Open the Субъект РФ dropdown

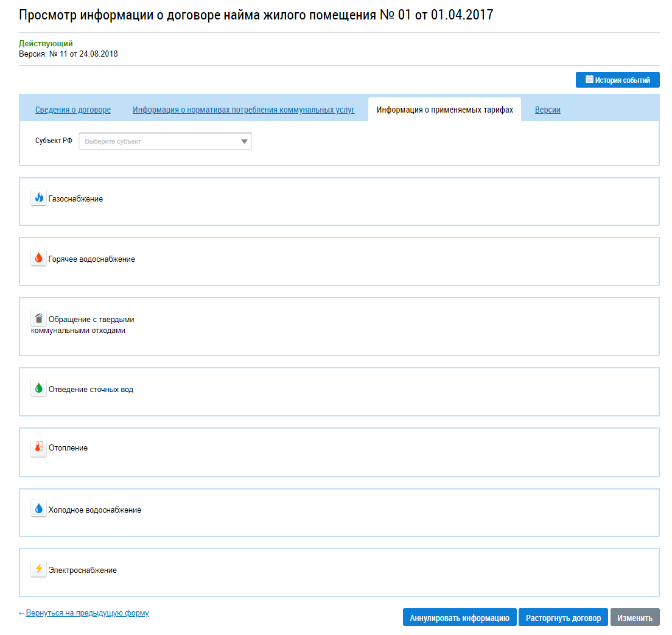[165, 141]
